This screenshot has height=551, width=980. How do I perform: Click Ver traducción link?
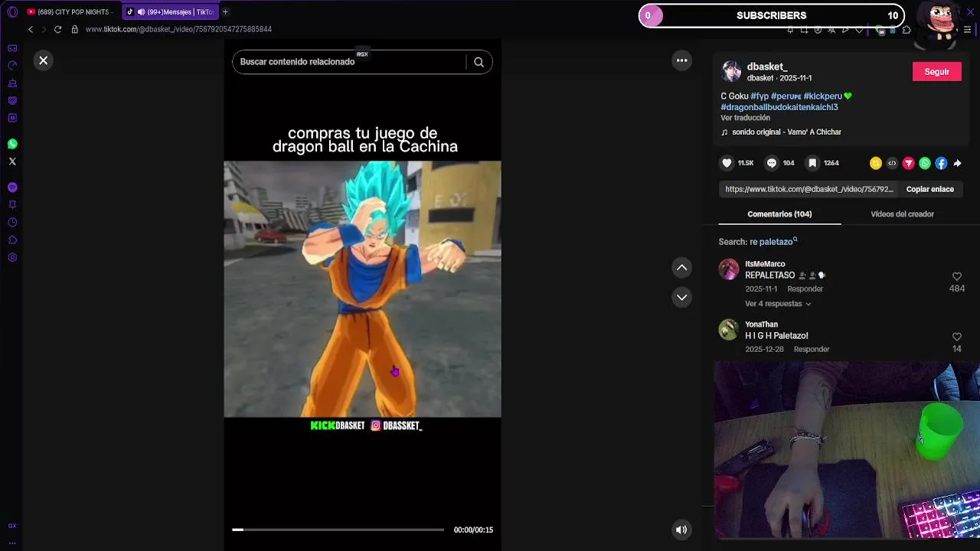[745, 118]
